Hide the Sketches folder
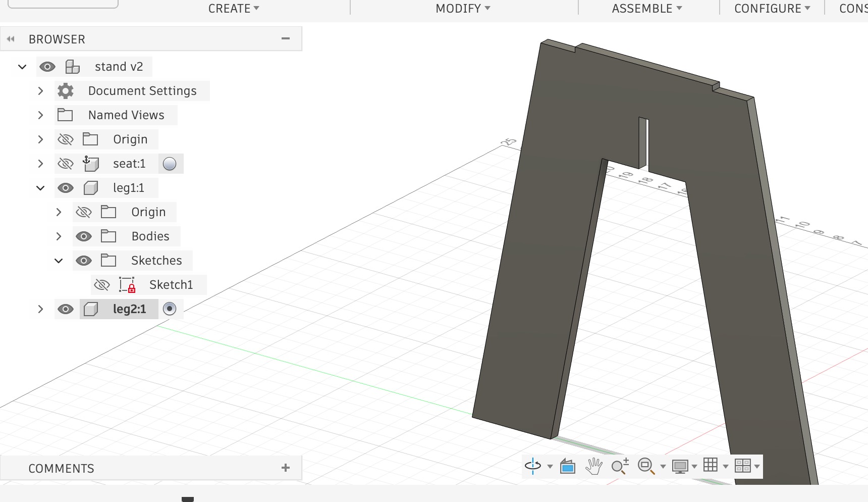Screen dimensions: 868x502 (84, 261)
